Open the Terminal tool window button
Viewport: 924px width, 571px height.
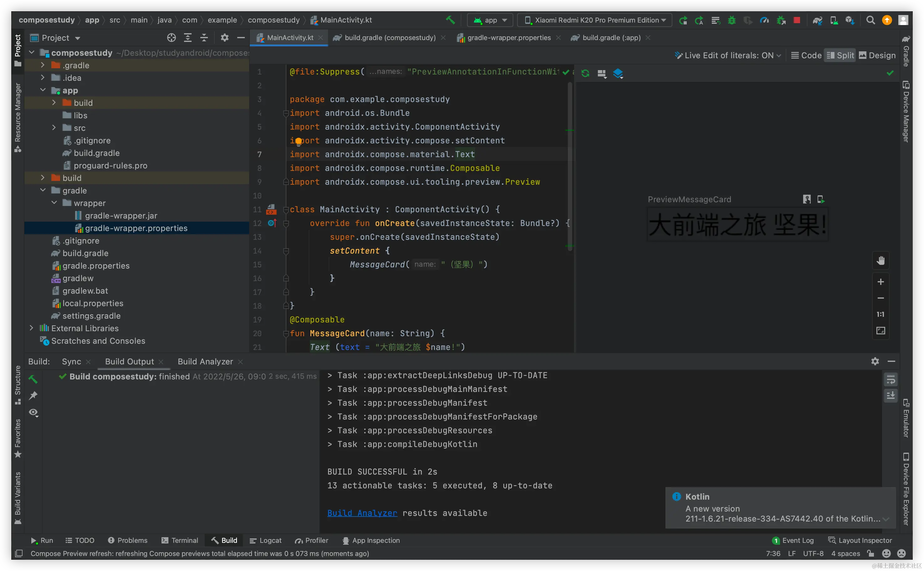tap(180, 540)
